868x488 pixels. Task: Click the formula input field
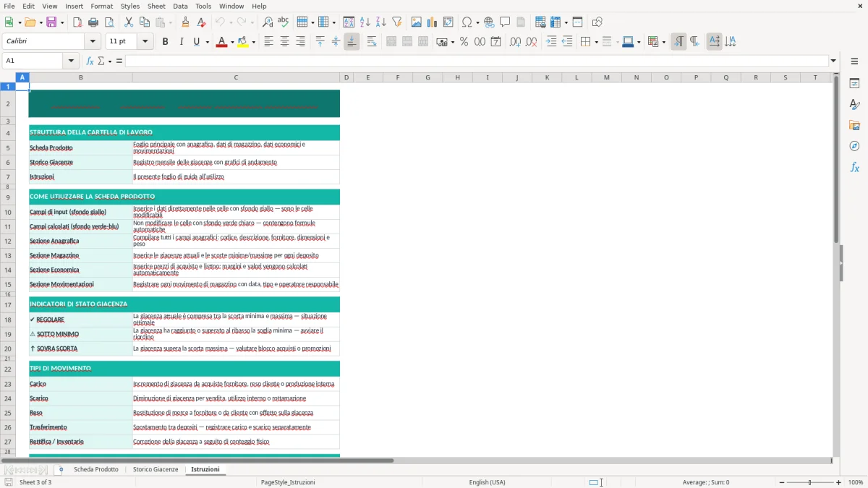pyautogui.click(x=477, y=61)
